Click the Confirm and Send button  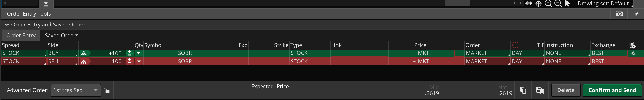(612, 90)
